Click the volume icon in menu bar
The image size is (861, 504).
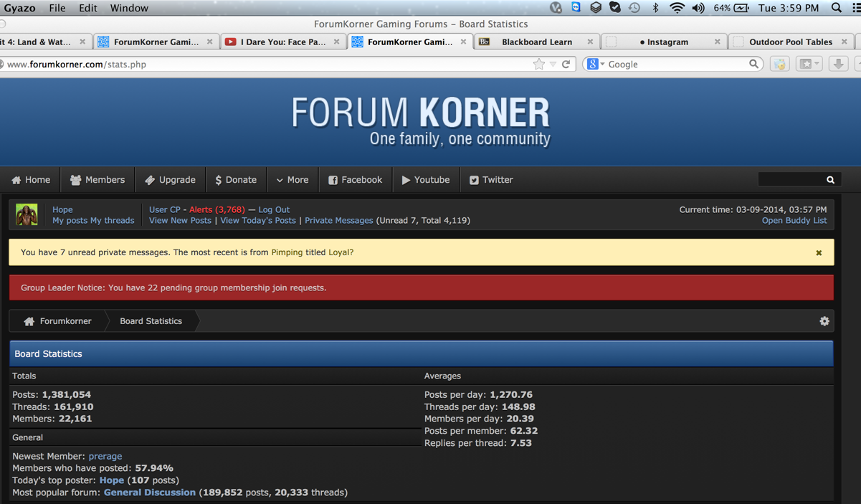(x=698, y=8)
